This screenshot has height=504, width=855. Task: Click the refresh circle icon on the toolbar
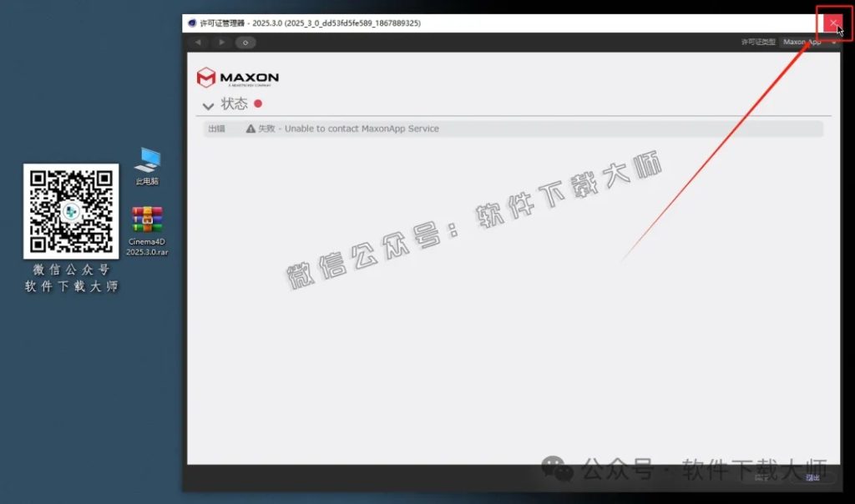(244, 42)
